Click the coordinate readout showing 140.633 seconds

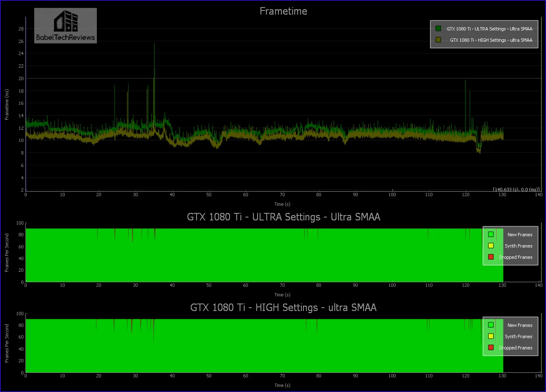pyautogui.click(x=516, y=189)
